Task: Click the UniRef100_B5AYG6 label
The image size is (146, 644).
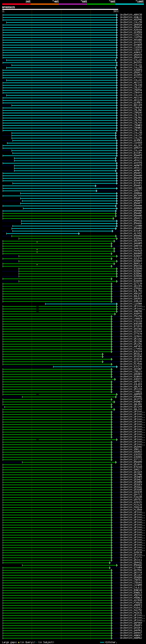Action: point(131,266)
